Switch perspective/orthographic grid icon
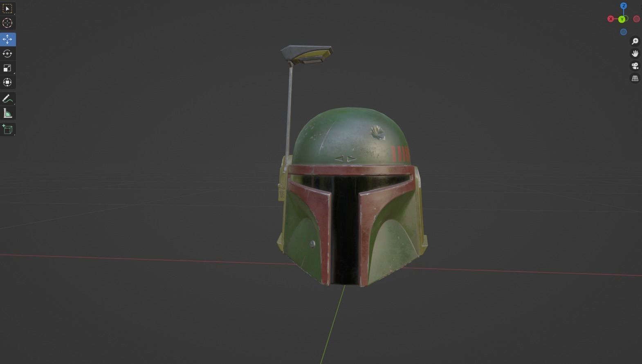642x364 pixels. pos(635,78)
